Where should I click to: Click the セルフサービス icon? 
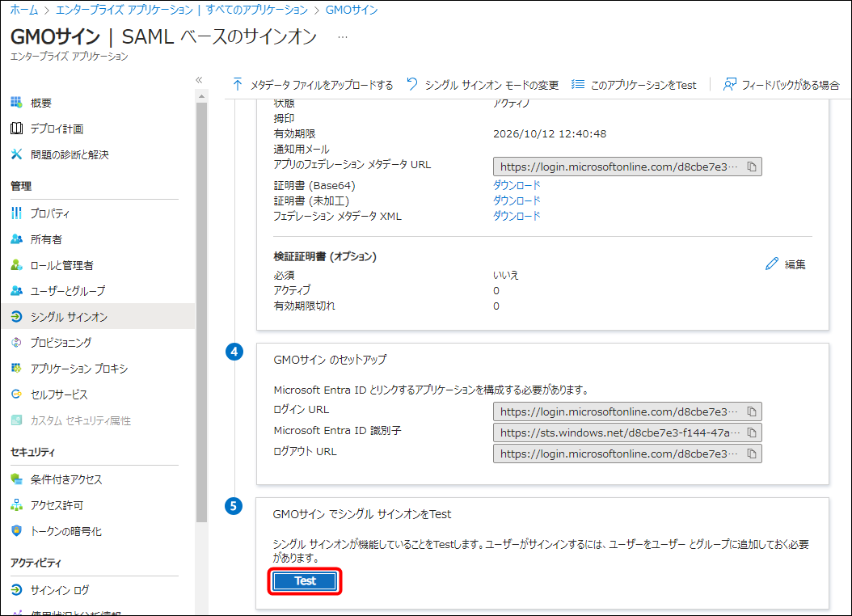point(16,394)
